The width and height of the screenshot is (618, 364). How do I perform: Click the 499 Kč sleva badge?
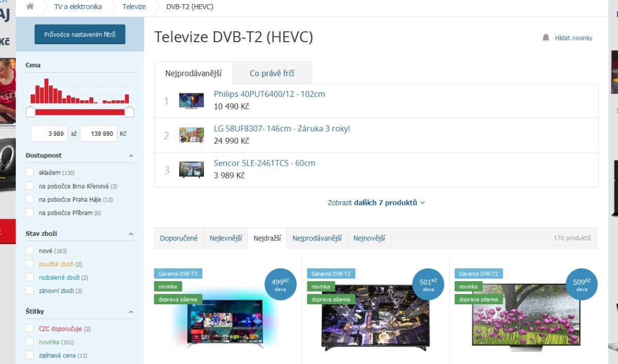280,284
